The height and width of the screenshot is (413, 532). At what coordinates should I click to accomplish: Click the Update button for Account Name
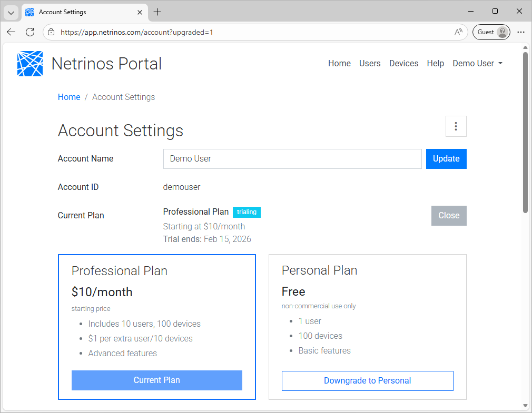pyautogui.click(x=446, y=158)
